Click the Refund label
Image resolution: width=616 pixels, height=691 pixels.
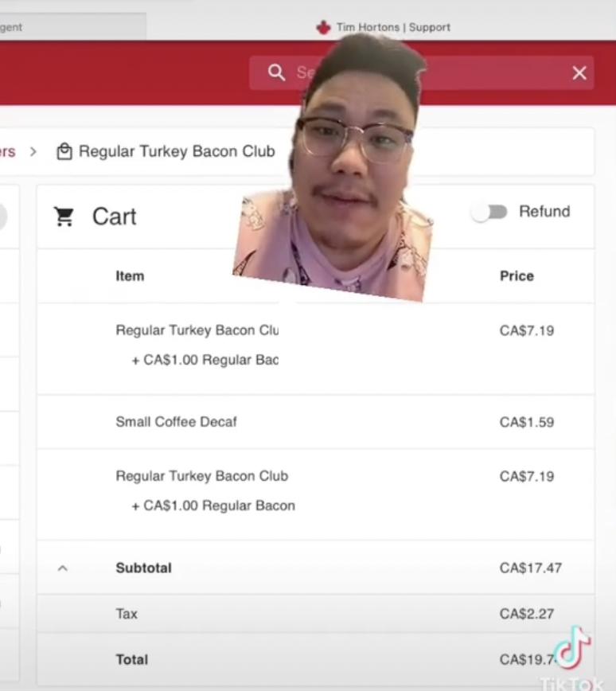pos(544,212)
